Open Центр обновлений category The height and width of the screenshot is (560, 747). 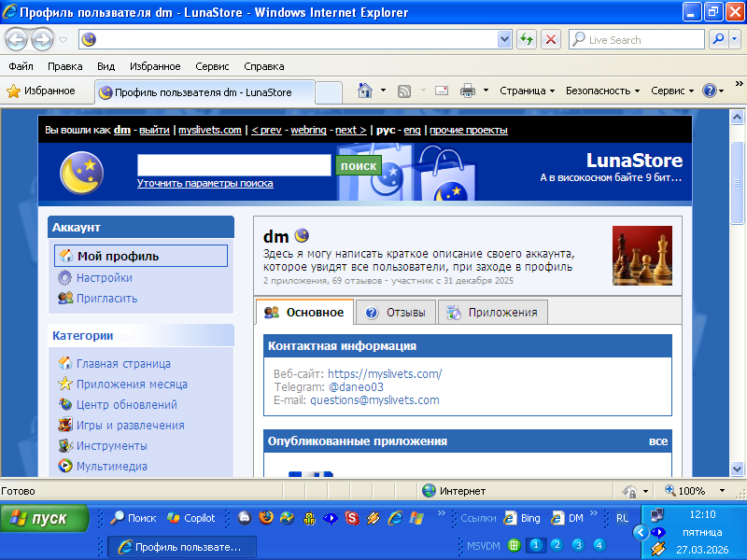pyautogui.click(x=118, y=404)
